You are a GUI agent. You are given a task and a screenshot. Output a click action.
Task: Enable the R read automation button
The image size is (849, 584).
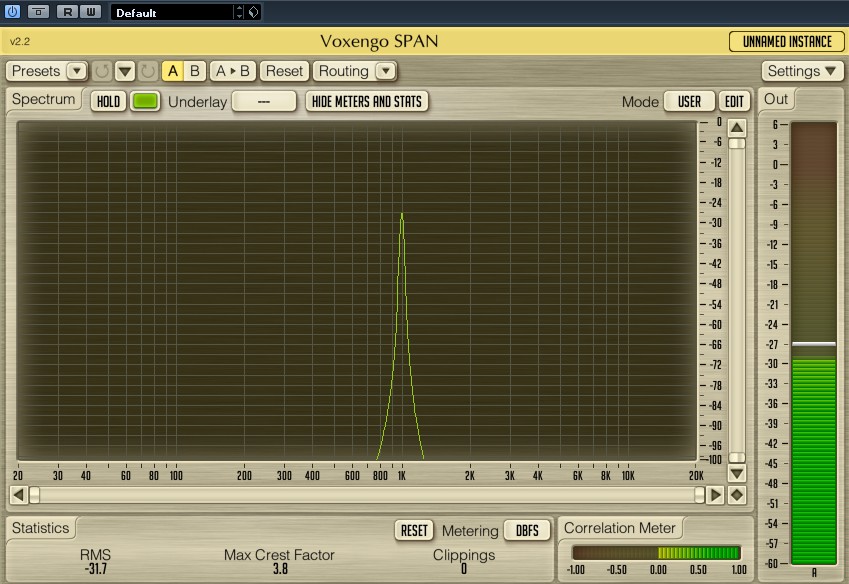tap(67, 12)
